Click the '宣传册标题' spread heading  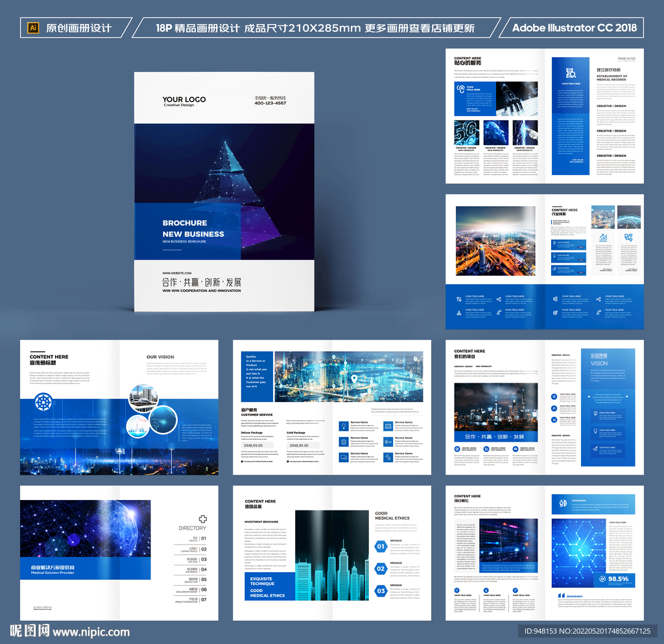click(43, 363)
